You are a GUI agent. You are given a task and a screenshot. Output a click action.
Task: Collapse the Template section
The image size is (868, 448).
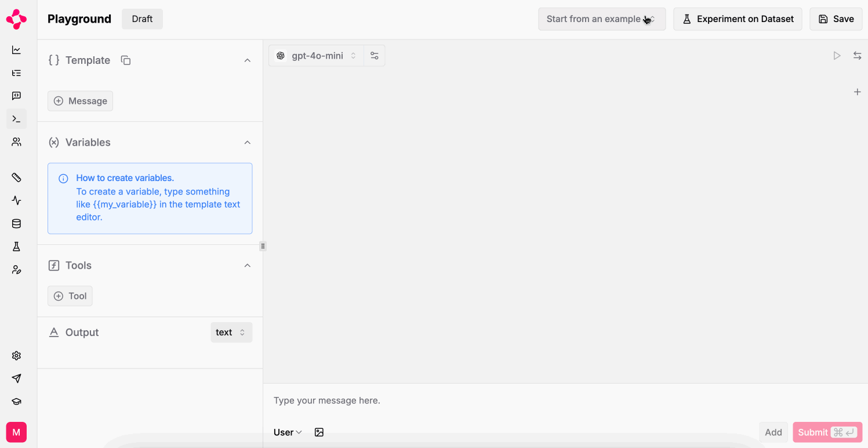[x=248, y=60]
